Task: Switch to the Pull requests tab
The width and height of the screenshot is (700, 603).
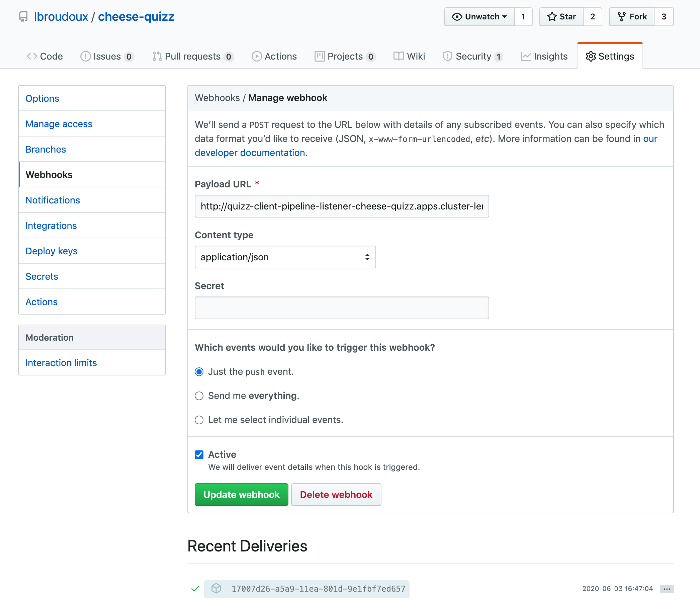Action: [192, 56]
